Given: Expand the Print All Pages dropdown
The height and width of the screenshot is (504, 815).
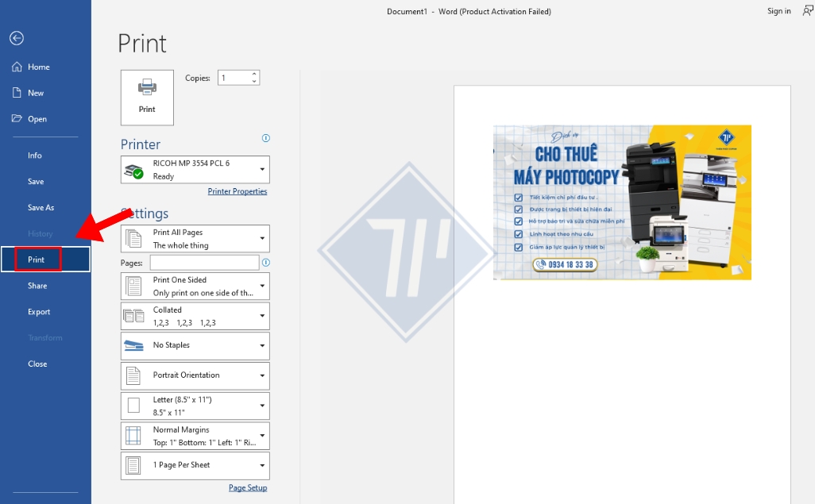Looking at the screenshot, I should (x=195, y=238).
